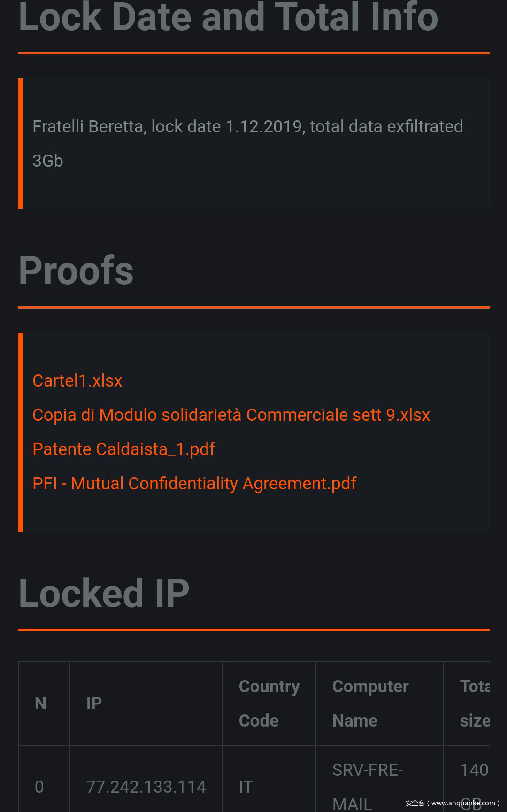Viewport: 507px width, 812px height.
Task: Click the IP column header
Action: click(94, 703)
